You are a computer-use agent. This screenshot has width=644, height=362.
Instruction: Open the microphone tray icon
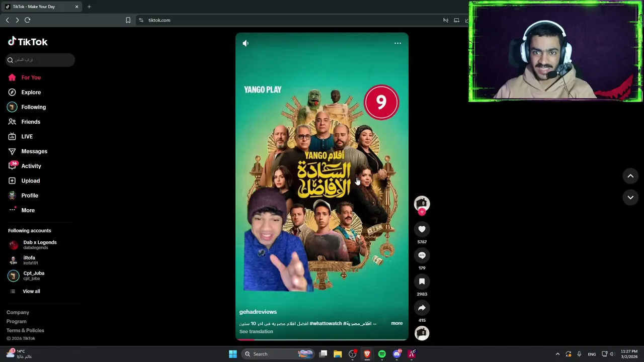click(579, 354)
